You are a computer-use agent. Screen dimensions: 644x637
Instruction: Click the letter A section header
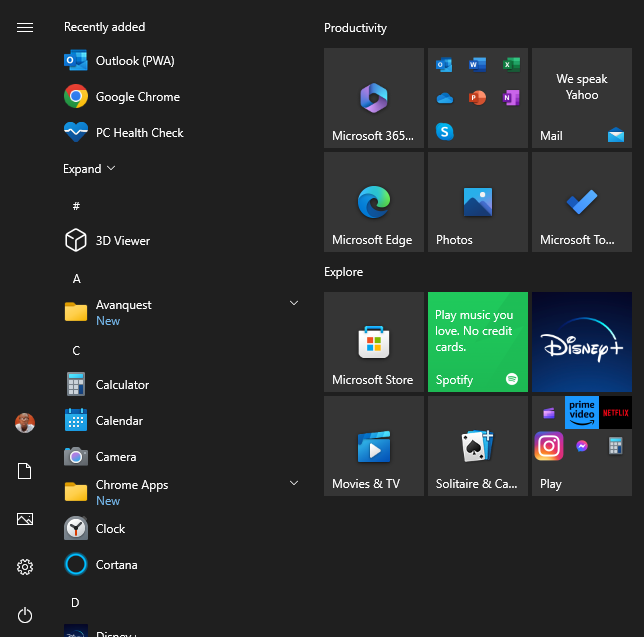tap(76, 279)
